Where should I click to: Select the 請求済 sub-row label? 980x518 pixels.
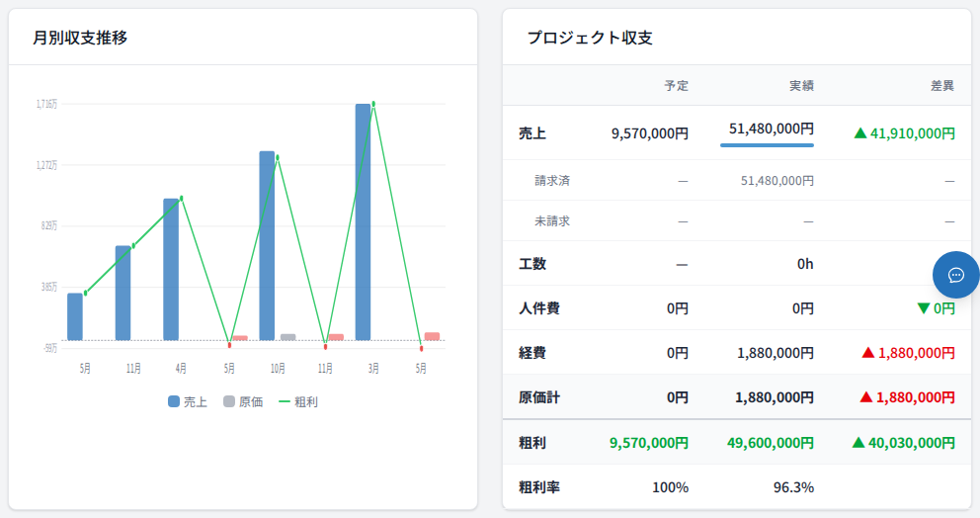coord(552,181)
